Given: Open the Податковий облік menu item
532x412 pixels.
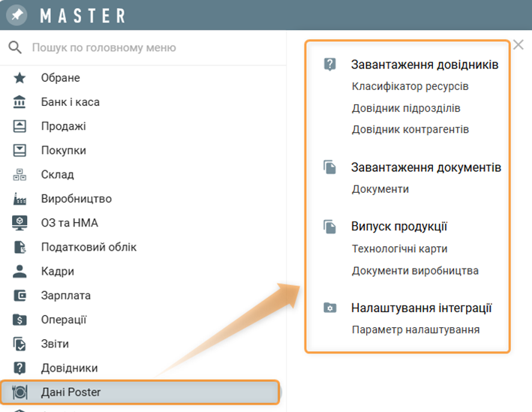Looking at the screenshot, I should point(89,247).
